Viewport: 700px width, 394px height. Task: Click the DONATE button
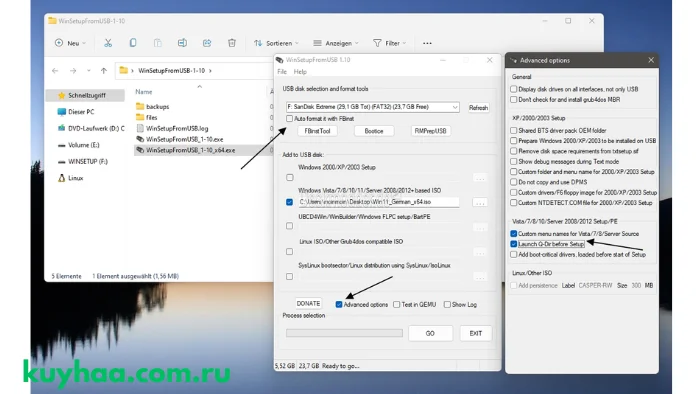pyautogui.click(x=308, y=303)
